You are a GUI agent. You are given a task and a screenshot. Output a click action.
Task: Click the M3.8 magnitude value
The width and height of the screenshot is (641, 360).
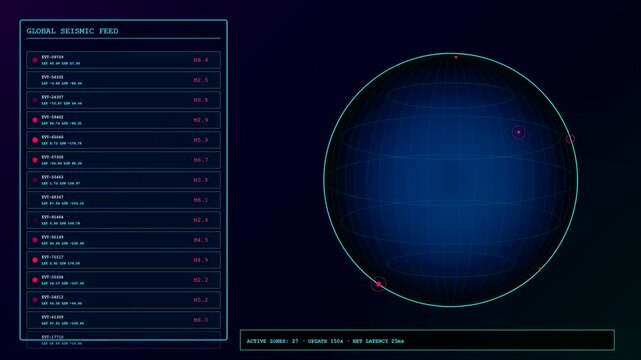(201, 180)
